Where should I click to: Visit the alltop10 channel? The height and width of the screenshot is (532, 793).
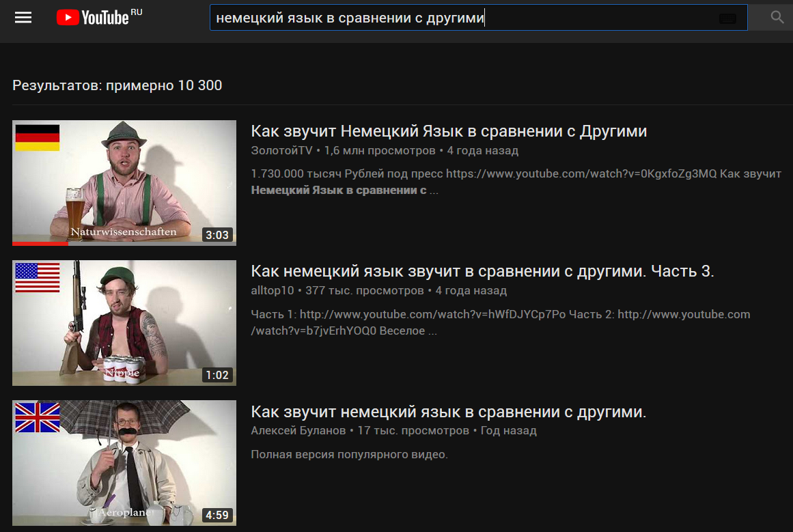(272, 291)
